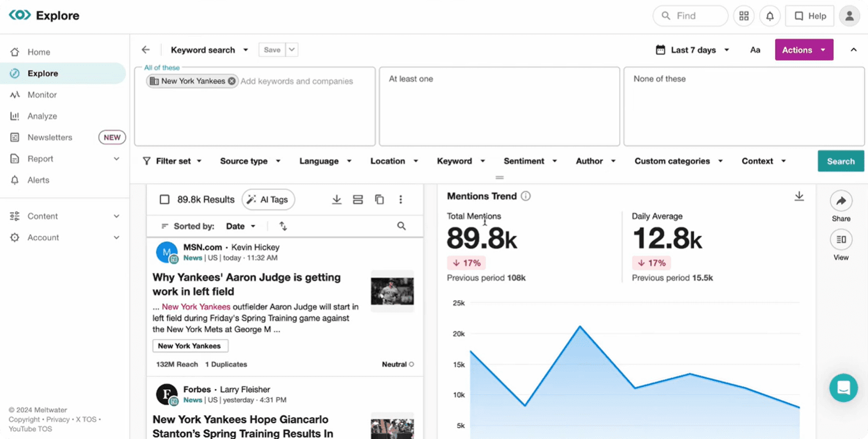Open the Actions dropdown

tap(804, 50)
